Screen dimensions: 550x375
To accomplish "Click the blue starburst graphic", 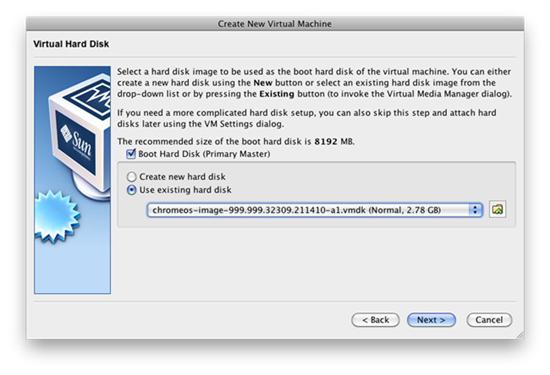I will (56, 216).
